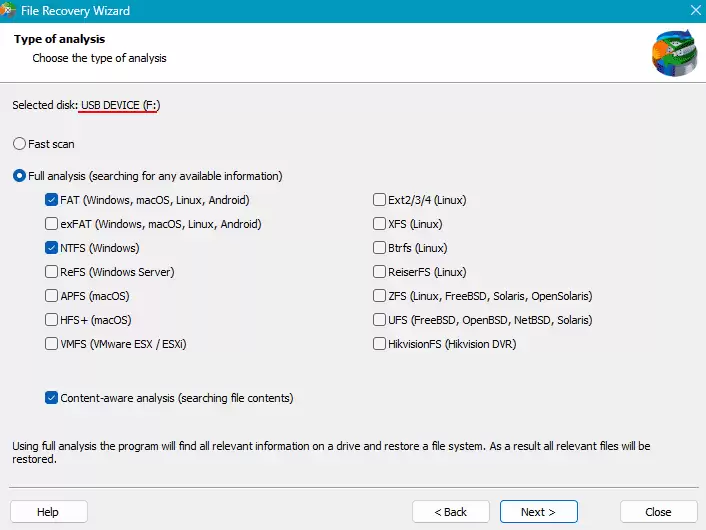
Task: Tick the HFS+ (macOS) checkbox
Action: (52, 320)
